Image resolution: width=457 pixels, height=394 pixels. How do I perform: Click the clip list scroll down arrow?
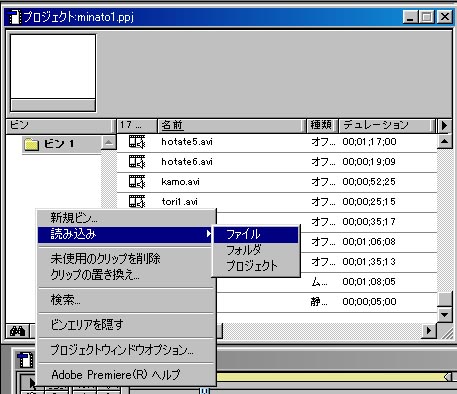tap(445, 314)
